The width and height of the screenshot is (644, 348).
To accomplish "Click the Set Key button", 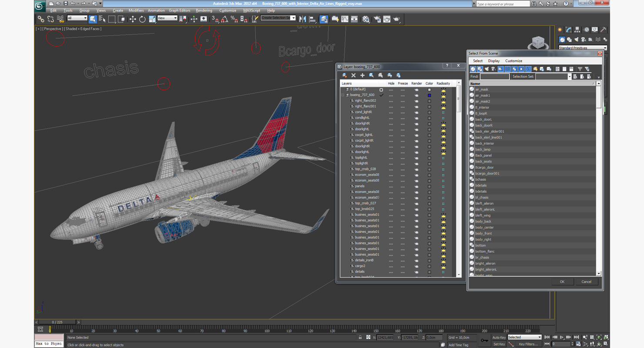I will coord(499,344).
